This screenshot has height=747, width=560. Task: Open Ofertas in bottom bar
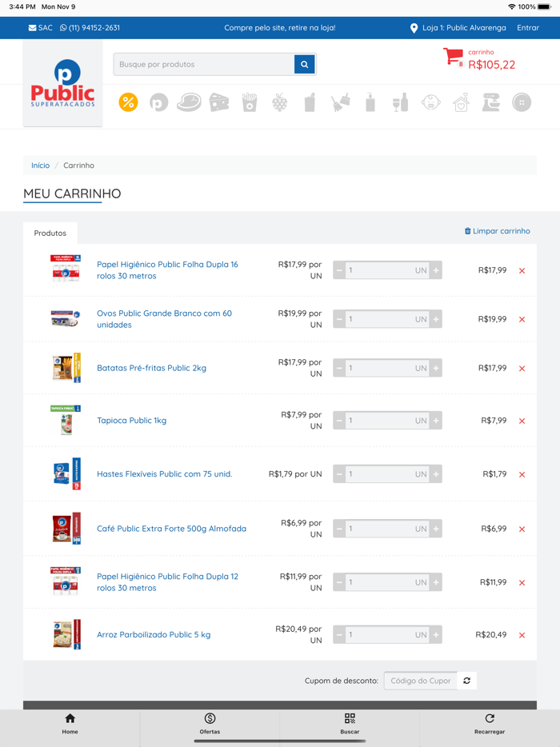[210, 724]
